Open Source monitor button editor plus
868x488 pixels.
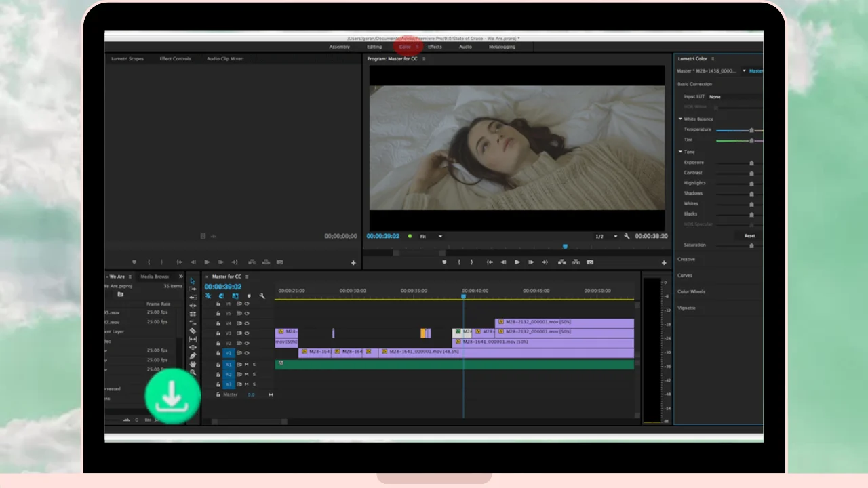click(x=353, y=263)
